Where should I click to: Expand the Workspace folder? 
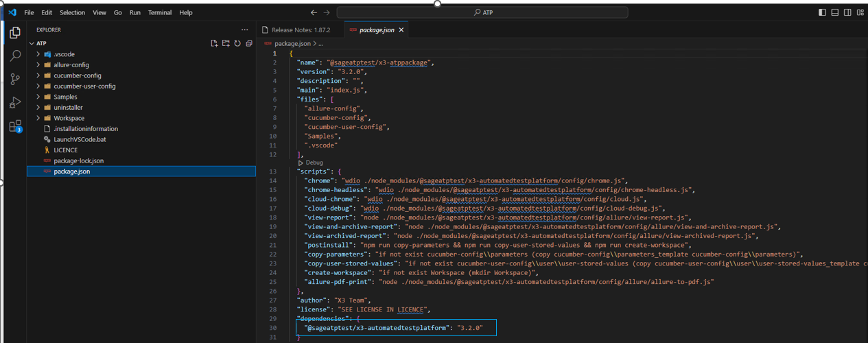[x=38, y=118]
